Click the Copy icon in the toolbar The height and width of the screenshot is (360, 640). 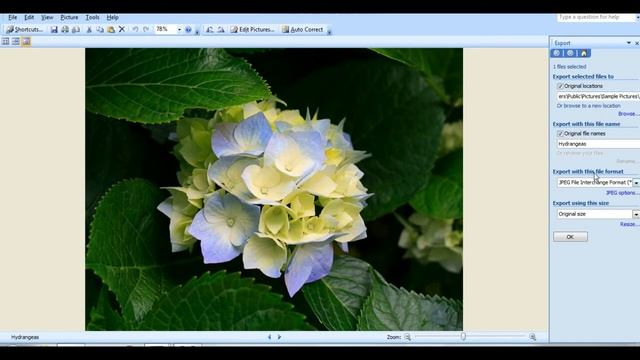(100, 29)
